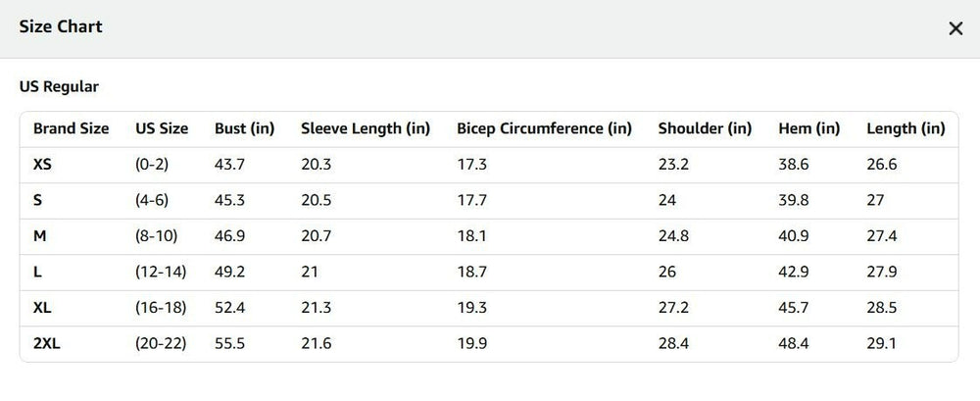
Task: Close the Size Chart dialog
Action: pos(955,28)
